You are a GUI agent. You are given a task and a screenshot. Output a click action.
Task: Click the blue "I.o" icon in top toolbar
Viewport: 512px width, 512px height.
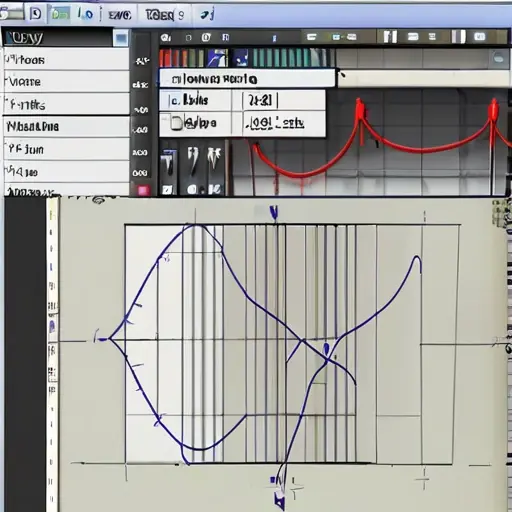[x=85, y=14]
